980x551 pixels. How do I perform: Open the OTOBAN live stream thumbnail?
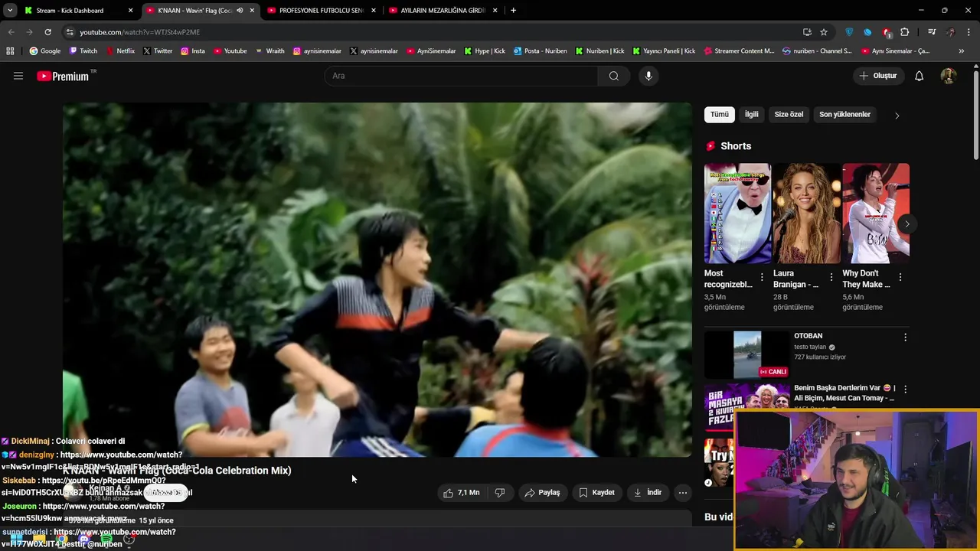click(x=747, y=354)
